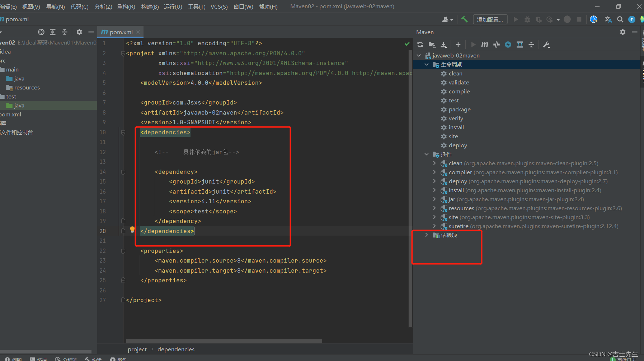
Task: Click the blue IDE update arrow icon
Action: (632, 19)
